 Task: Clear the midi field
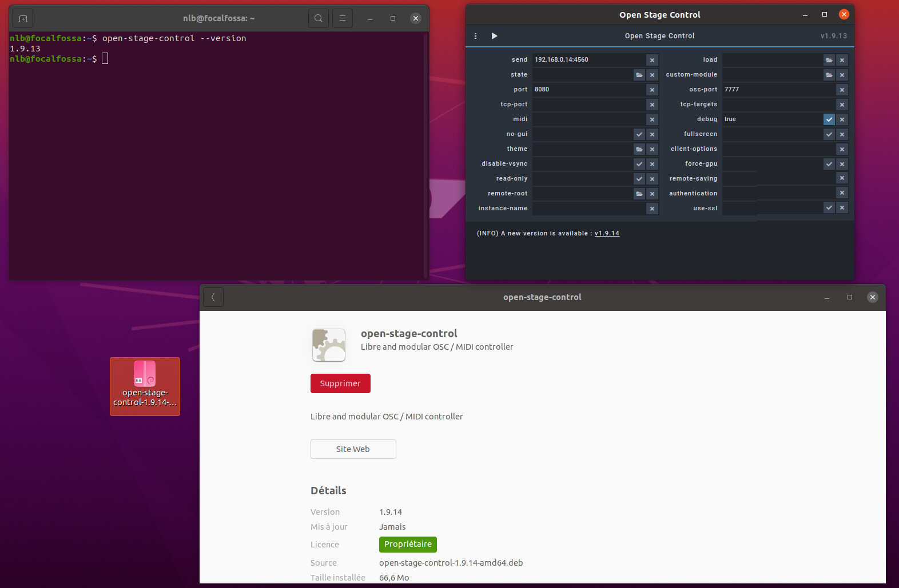coord(652,119)
